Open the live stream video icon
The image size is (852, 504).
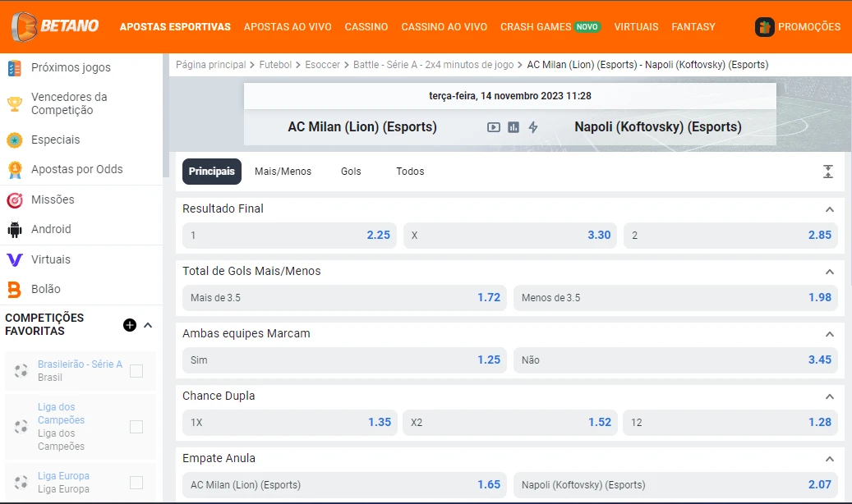click(493, 127)
